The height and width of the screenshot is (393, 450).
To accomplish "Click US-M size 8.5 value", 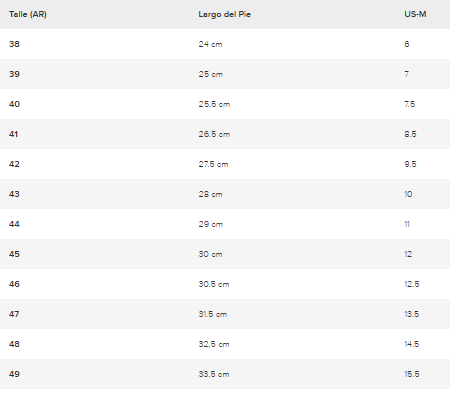I will tap(410, 134).
